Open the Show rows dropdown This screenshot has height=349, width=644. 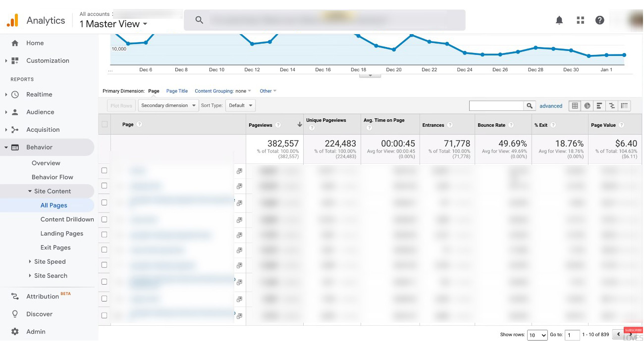coord(537,335)
